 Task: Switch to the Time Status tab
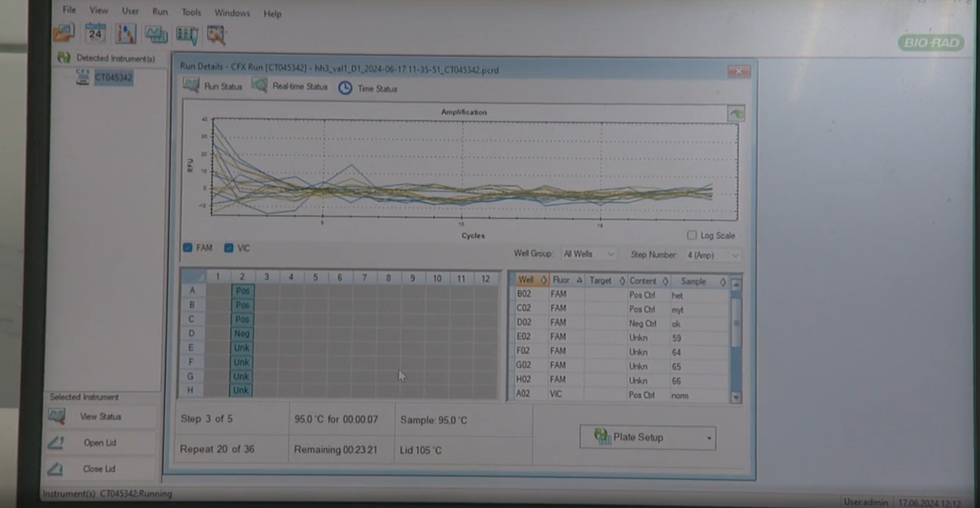tap(368, 88)
